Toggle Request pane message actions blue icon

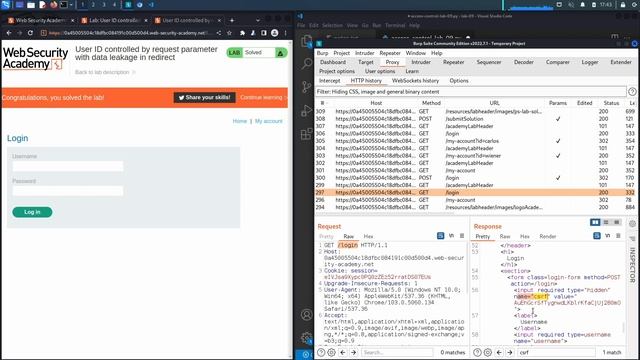pos(440,236)
